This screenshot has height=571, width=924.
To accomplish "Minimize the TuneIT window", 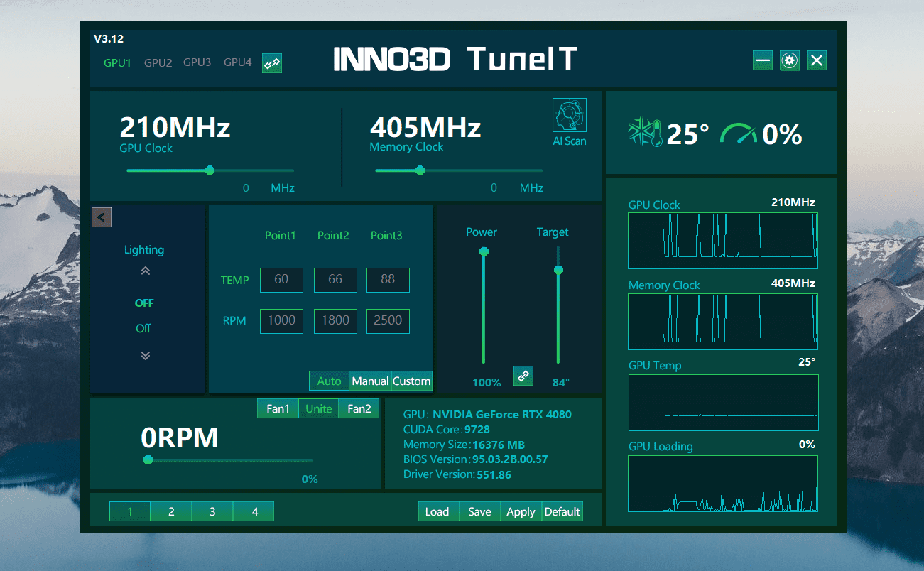I will pos(763,60).
